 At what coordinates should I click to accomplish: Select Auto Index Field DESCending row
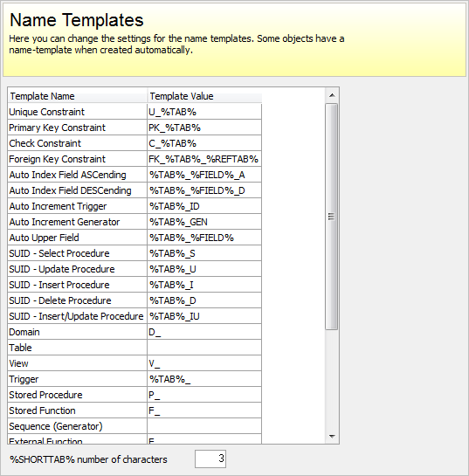tap(78, 190)
